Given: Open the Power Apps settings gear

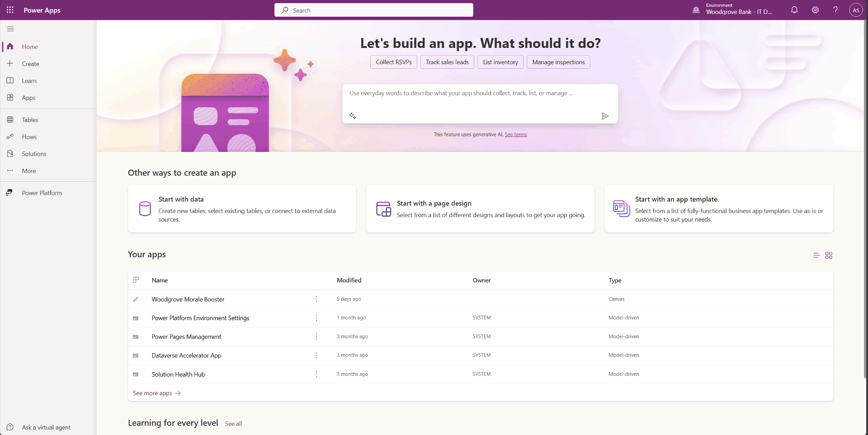Looking at the screenshot, I should (x=815, y=9).
